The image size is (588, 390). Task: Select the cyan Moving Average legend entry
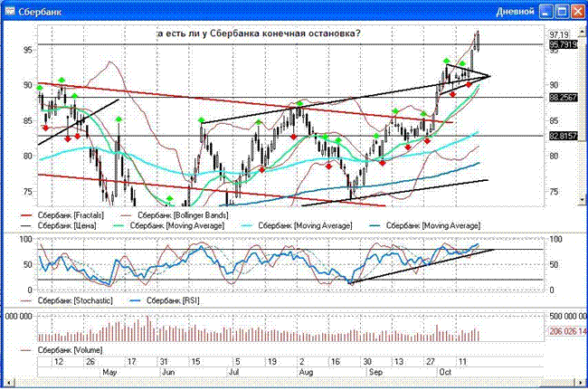(296, 225)
